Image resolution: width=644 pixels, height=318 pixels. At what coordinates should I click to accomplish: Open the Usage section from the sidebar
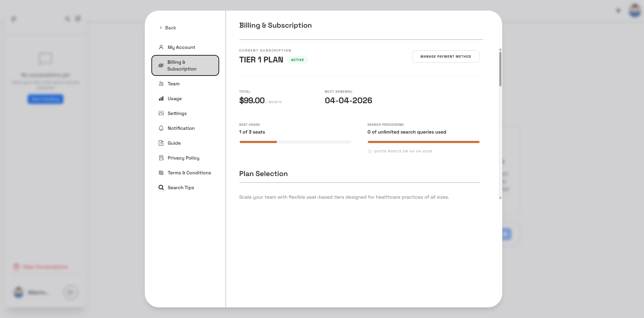(175, 98)
